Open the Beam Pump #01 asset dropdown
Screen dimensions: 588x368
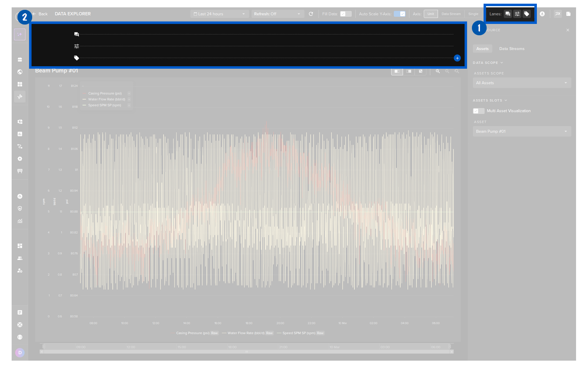coord(522,131)
